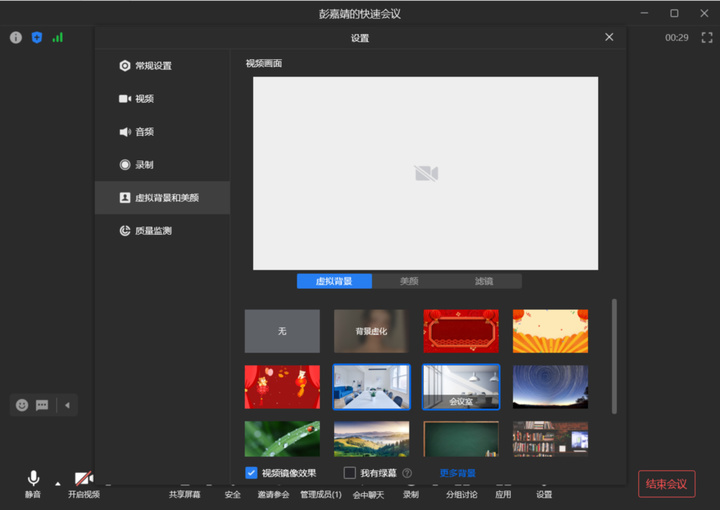Viewport: 720px width, 510px height.
Task: Close the 设置 dialog
Action: [609, 37]
